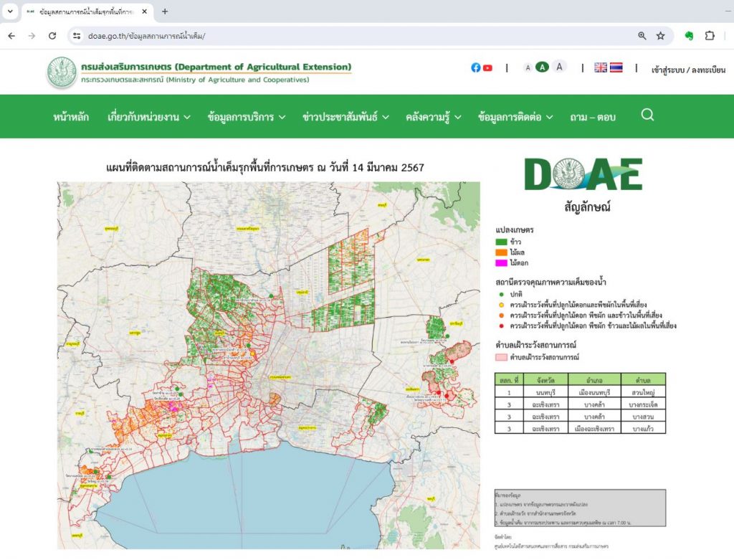This screenshot has width=734, height=560.
Task: Expand the ข้อมูลการบริการ dropdown menu
Action: [246, 117]
